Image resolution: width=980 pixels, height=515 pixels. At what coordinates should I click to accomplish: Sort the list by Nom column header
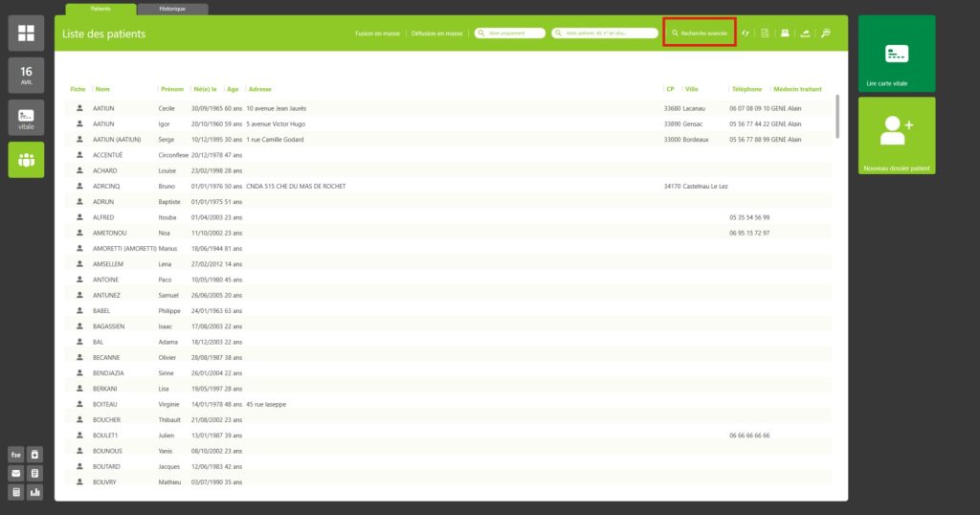tap(102, 89)
